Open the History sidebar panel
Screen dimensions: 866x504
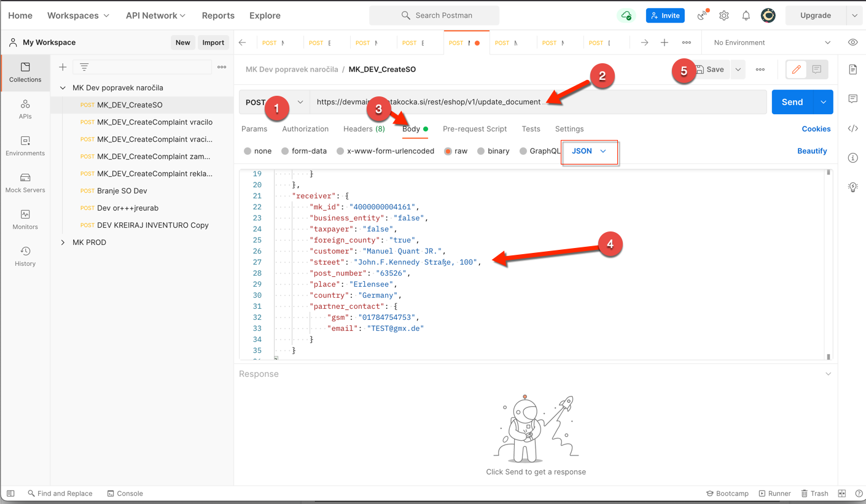[25, 257]
